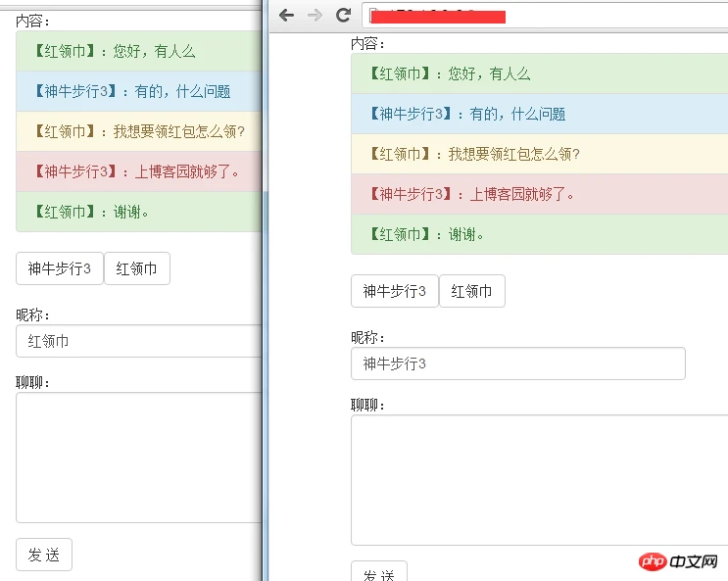Click the browser back arrow
728x581 pixels.
(286, 15)
